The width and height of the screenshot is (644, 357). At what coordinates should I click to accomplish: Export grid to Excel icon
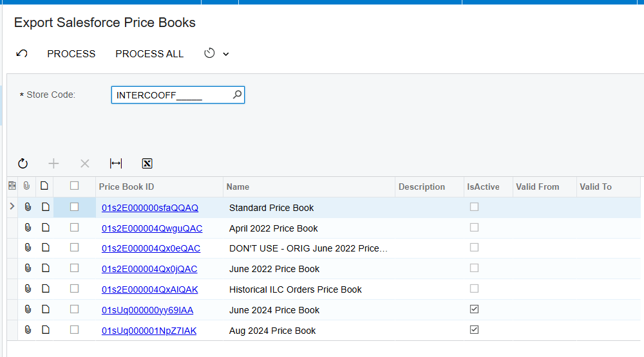pyautogui.click(x=147, y=163)
